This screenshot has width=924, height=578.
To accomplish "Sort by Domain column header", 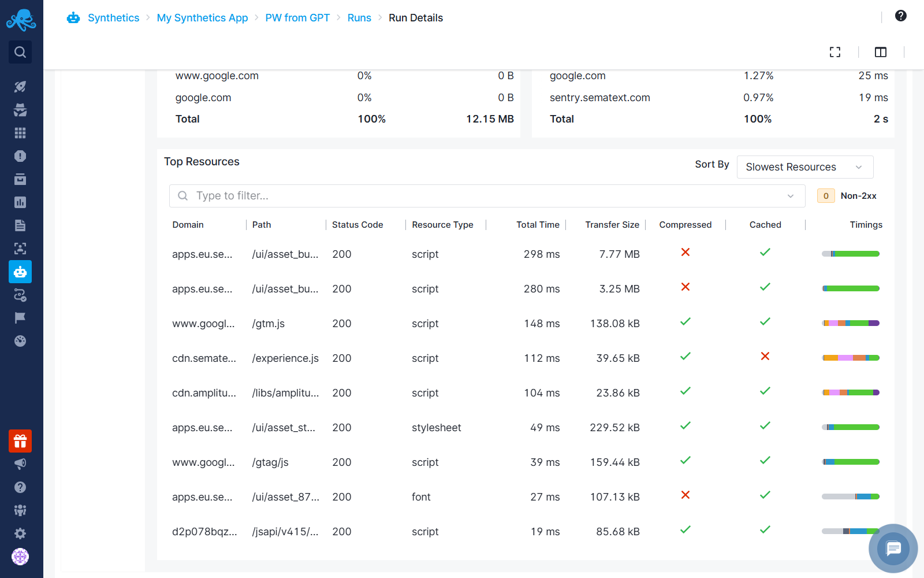I will click(188, 225).
